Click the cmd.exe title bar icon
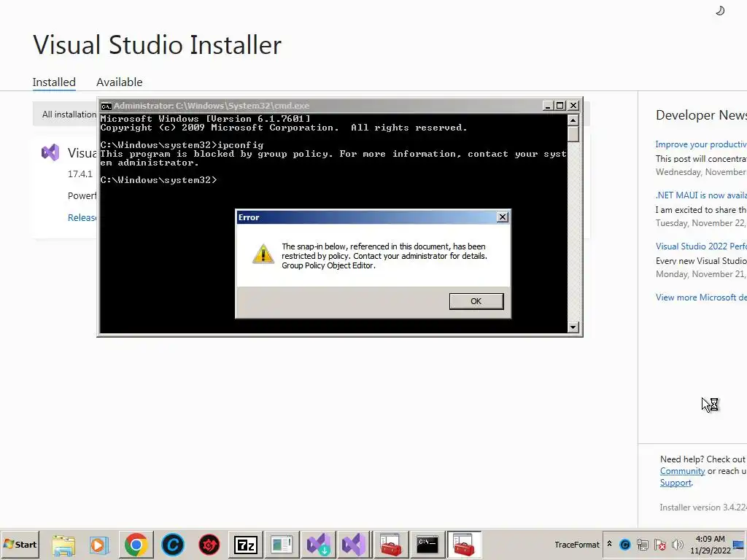 tap(107, 106)
